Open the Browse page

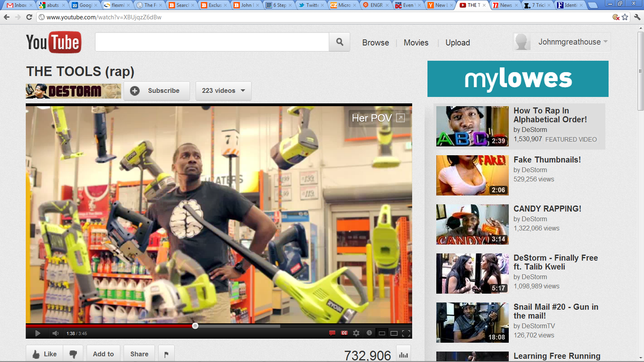point(375,43)
